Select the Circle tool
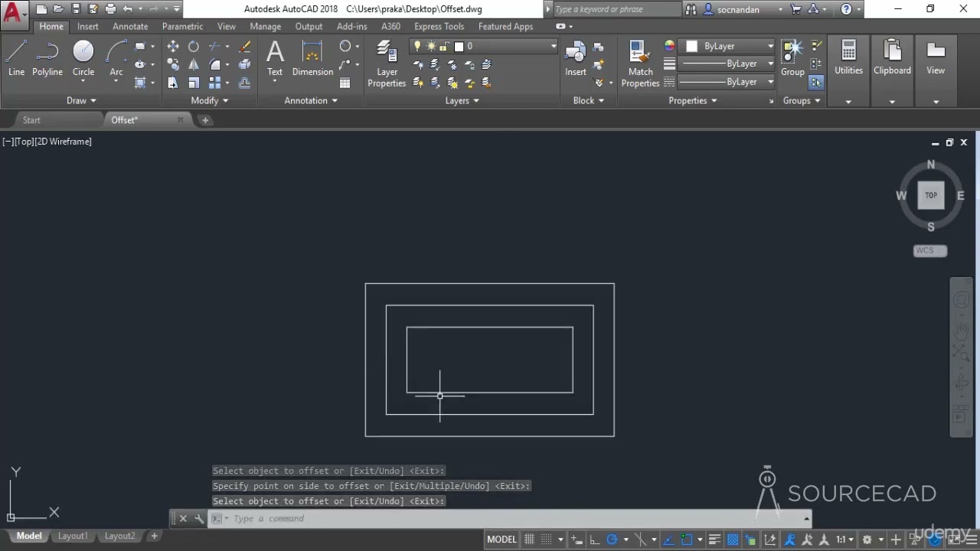The image size is (980, 551). (x=83, y=58)
